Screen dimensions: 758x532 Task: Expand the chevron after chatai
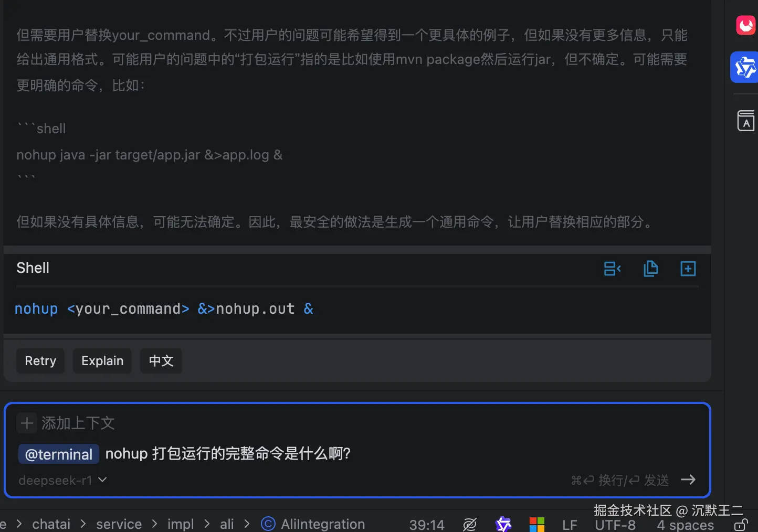point(83,524)
